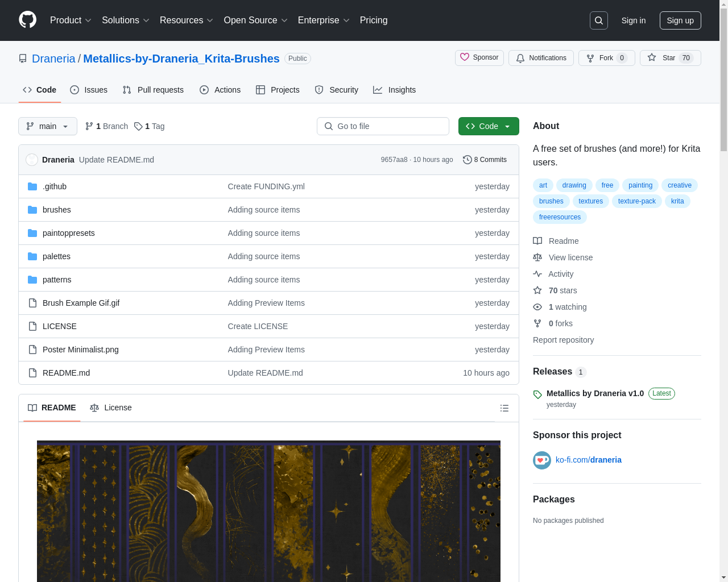Open Metallics by Draneria v1.0 release
This screenshot has height=582, width=728.
click(x=595, y=393)
